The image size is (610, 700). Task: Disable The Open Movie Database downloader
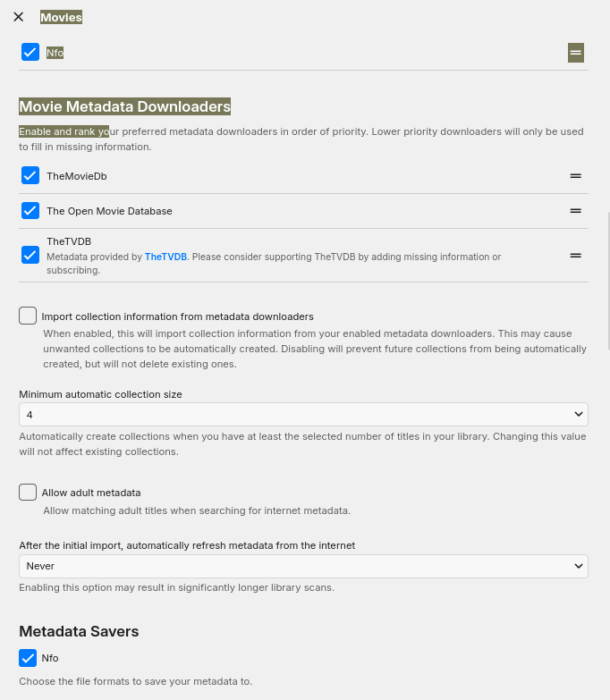tap(30, 211)
